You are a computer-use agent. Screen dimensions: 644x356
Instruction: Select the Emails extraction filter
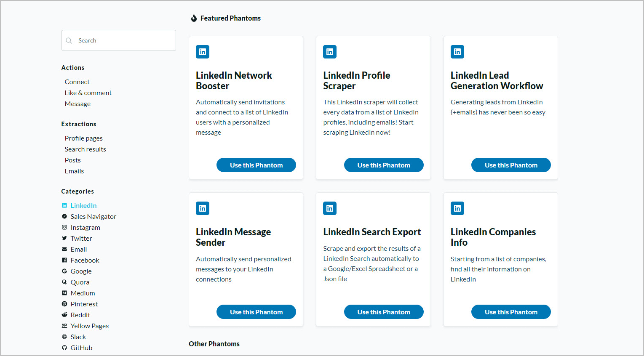(x=74, y=171)
